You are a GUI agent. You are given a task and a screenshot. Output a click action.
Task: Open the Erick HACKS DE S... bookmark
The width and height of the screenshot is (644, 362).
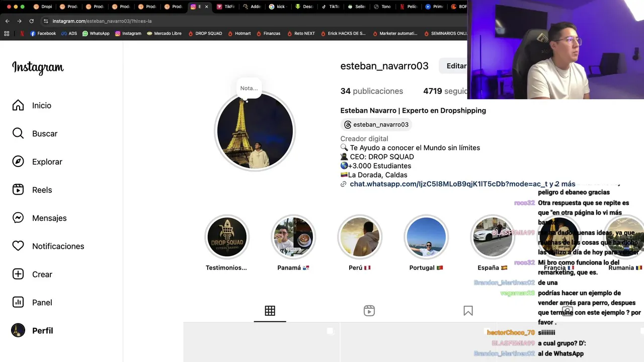pos(343,34)
